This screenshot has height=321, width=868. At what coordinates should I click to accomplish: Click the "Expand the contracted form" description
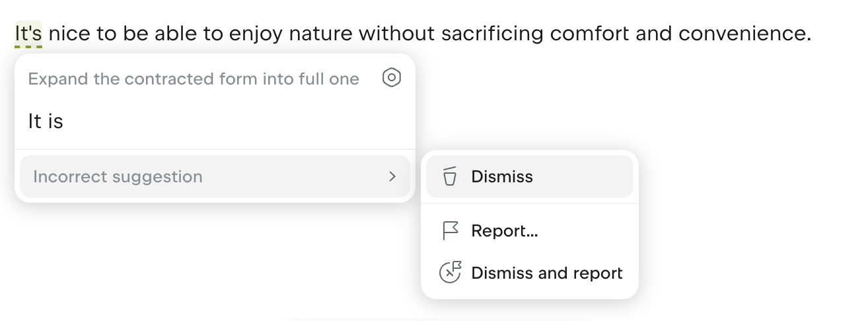click(194, 79)
